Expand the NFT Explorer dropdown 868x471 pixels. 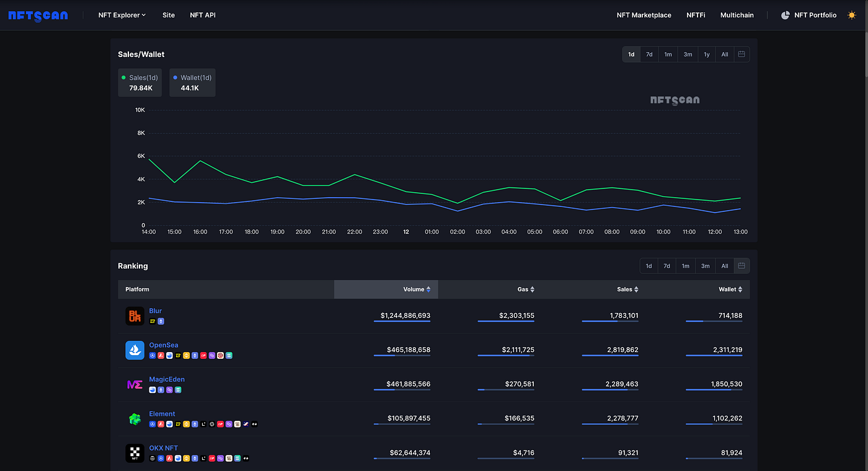(x=122, y=15)
